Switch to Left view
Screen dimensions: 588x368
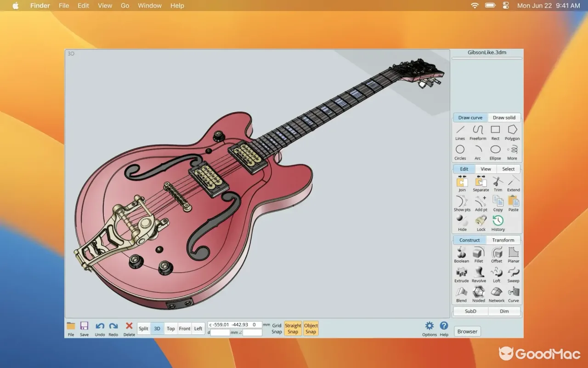198,328
